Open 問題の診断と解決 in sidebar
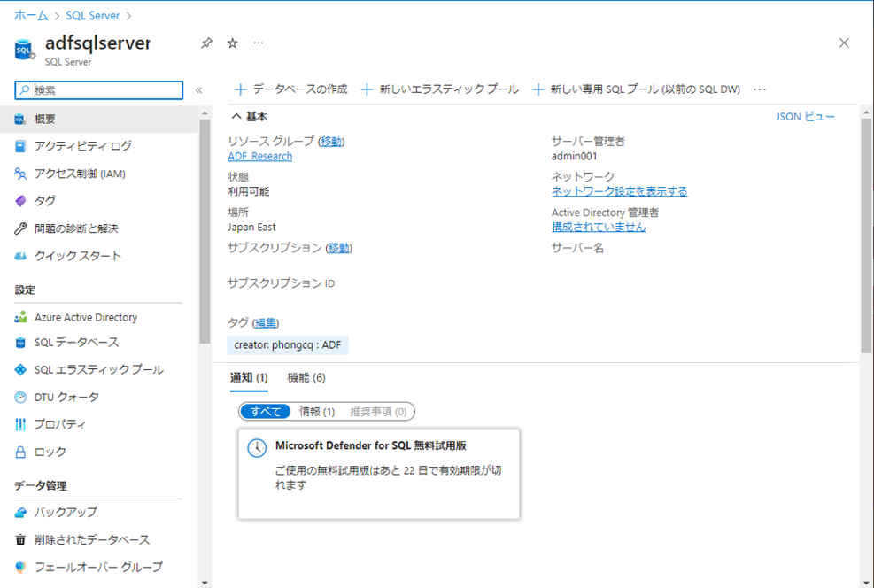The image size is (874, 588). pyautogui.click(x=76, y=228)
